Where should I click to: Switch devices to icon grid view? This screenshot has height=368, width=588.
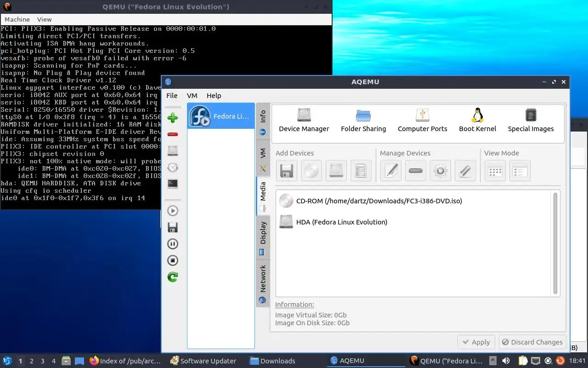pyautogui.click(x=495, y=171)
